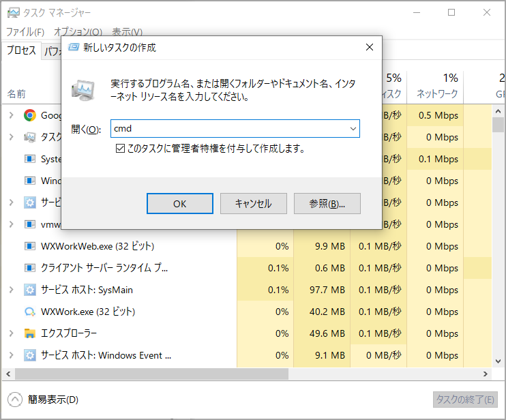Click the 97.7 MB memory value

pos(327,290)
